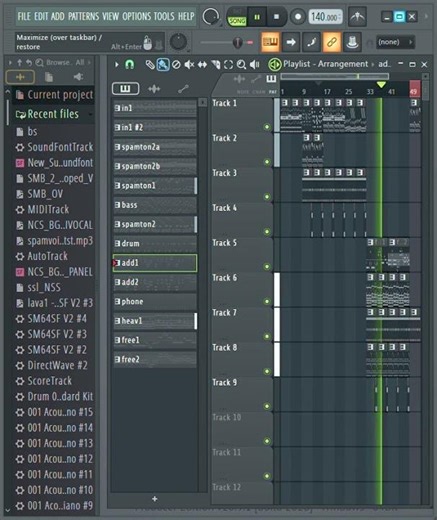This screenshot has height=520, width=437.
Task: Open the ADD menu
Action: (x=58, y=16)
